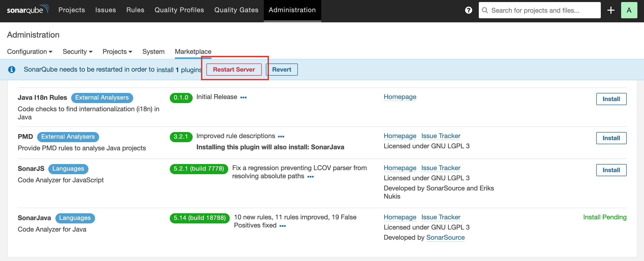Screen dimensions: 644x261
Task: Click the plus create icon
Action: coord(611,10)
